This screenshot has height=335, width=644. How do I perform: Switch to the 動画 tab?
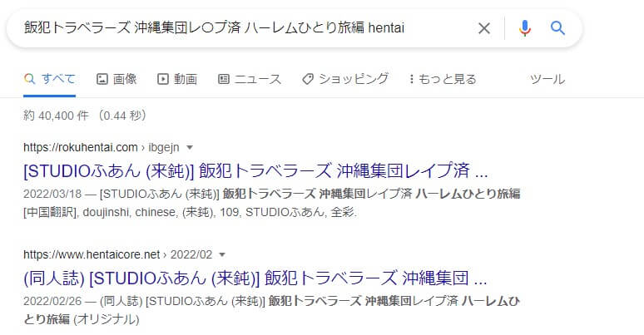177,79
